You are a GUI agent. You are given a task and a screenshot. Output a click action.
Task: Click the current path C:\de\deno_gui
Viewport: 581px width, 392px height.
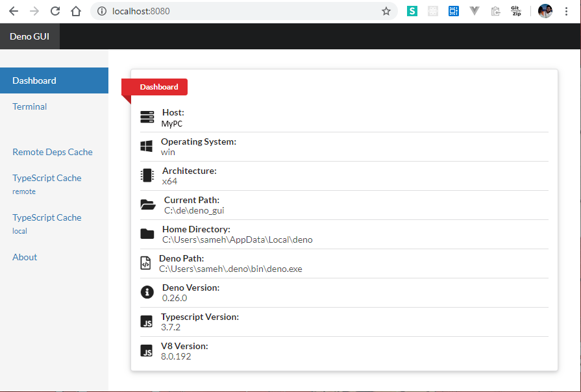[194, 210]
